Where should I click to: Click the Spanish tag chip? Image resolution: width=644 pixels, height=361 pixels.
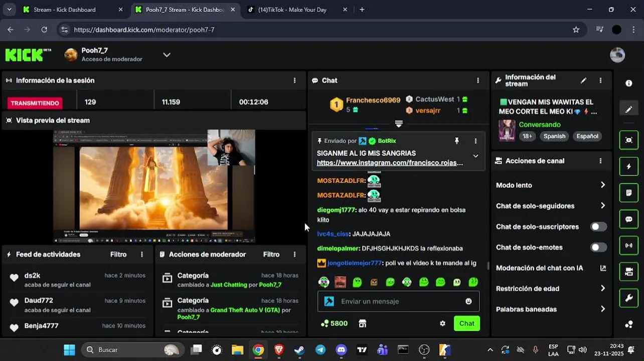554,136
